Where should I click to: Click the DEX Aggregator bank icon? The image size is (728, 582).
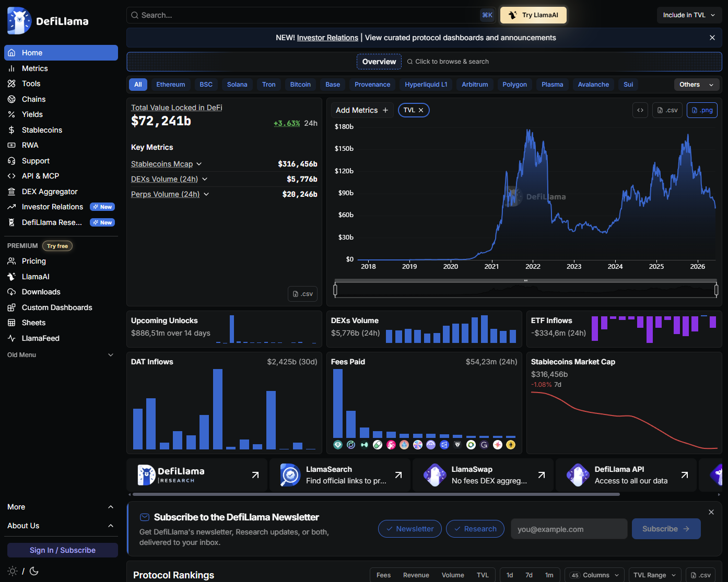click(x=11, y=192)
